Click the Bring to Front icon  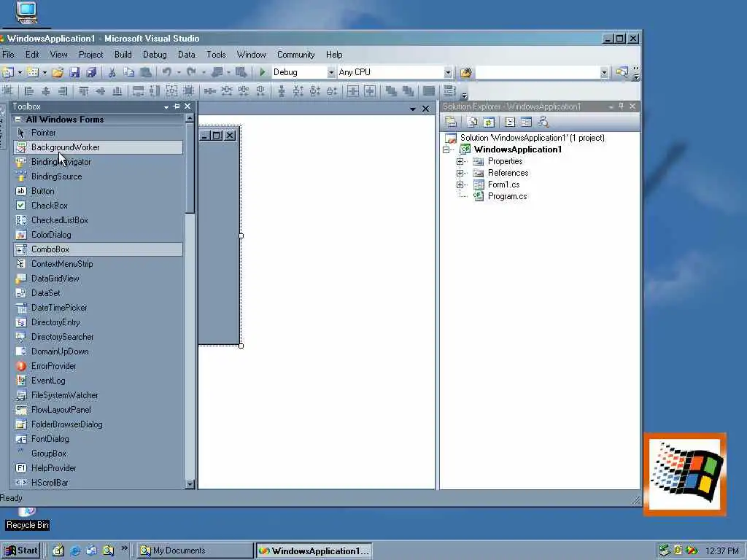391,90
